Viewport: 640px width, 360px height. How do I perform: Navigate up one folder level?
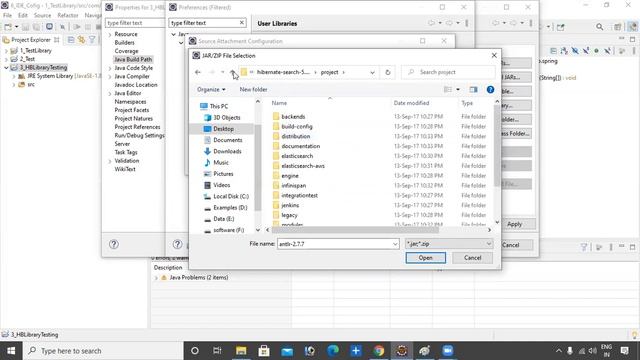point(233,72)
